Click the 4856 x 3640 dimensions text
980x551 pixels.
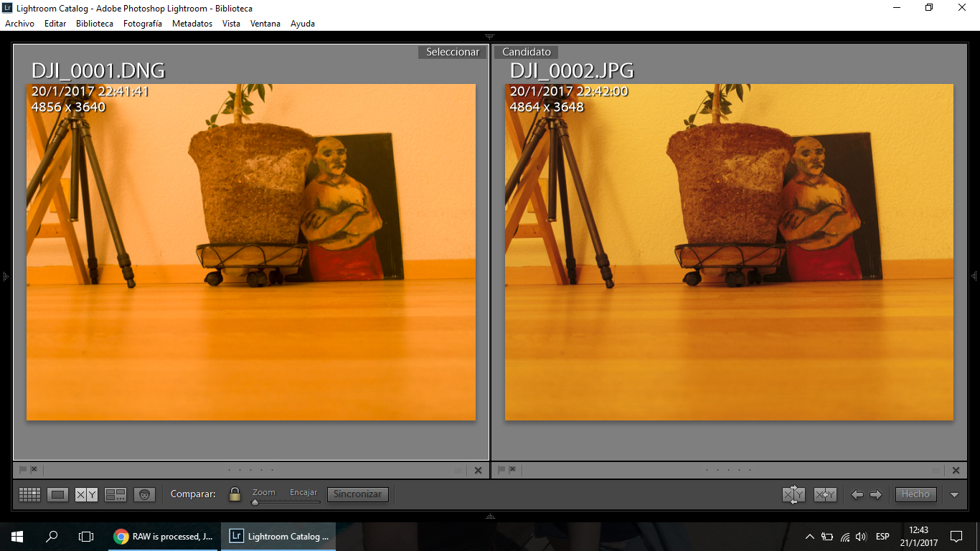pos(68,107)
